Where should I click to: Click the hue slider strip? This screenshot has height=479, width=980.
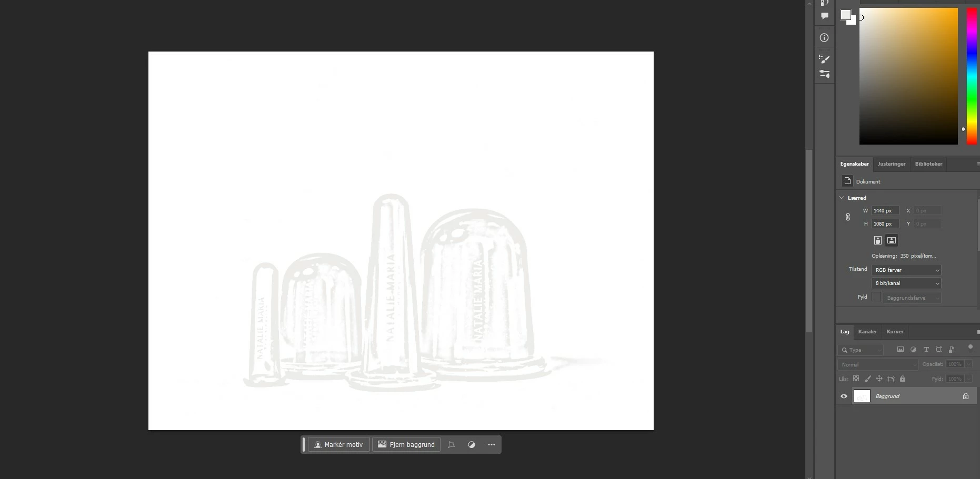[x=972, y=76]
